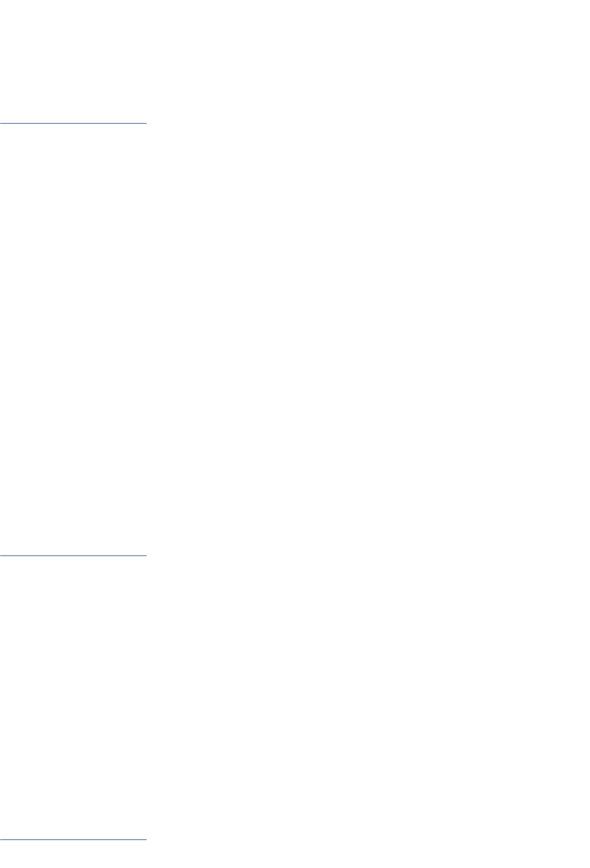Image resolution: width=590 pixels, height=868 pixels.
Task: Click blank sidebar area between middle and bottom lines
Action: click(x=73, y=697)
